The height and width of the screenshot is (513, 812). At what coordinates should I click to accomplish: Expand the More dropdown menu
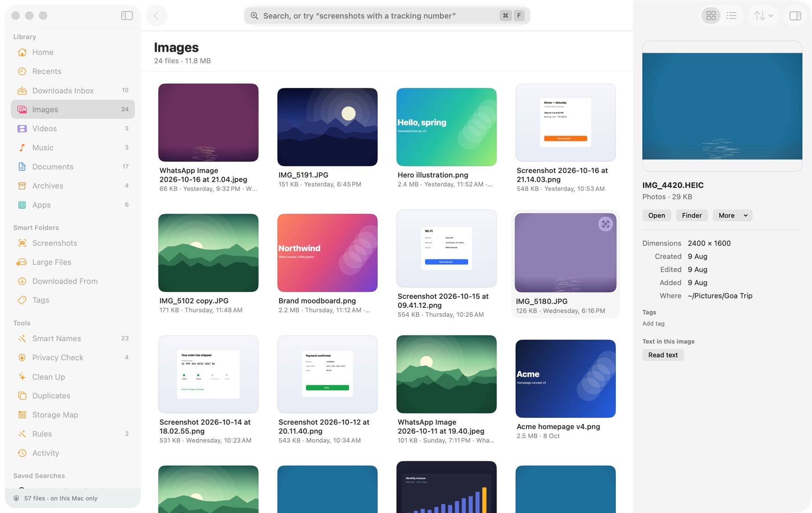(732, 215)
